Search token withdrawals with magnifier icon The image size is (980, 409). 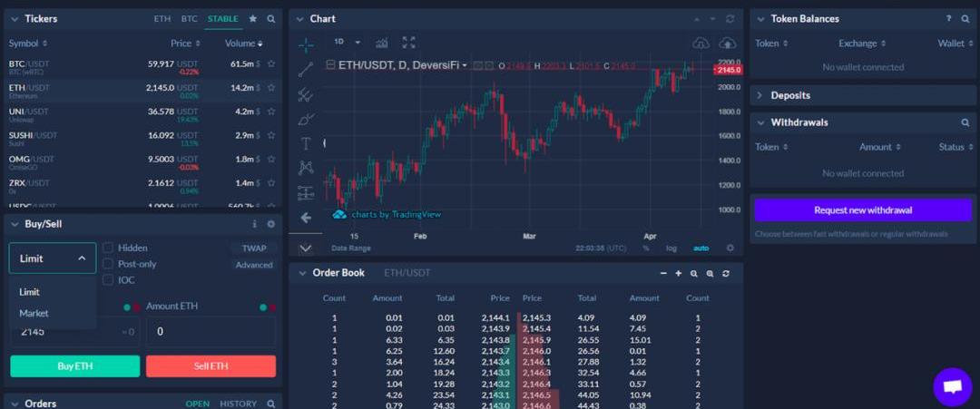(965, 122)
